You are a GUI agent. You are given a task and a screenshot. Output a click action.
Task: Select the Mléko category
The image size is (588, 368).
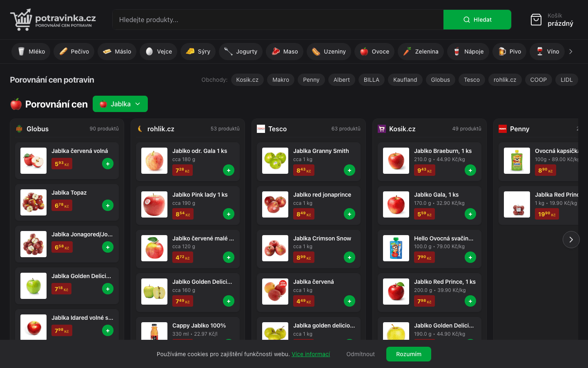pyautogui.click(x=31, y=52)
